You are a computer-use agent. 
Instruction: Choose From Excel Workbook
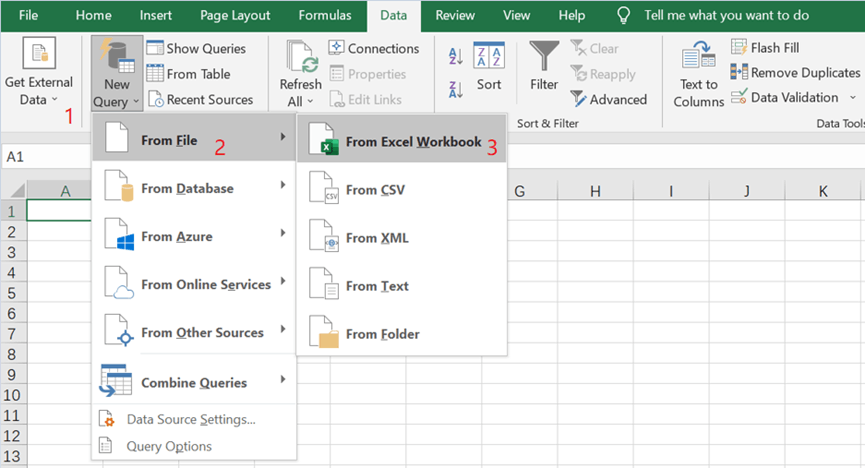click(x=402, y=139)
